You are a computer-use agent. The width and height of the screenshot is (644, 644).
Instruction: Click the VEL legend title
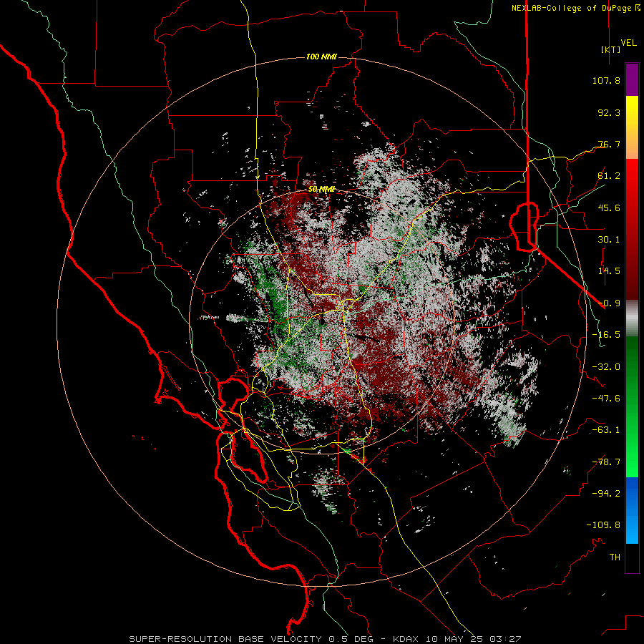(x=628, y=43)
